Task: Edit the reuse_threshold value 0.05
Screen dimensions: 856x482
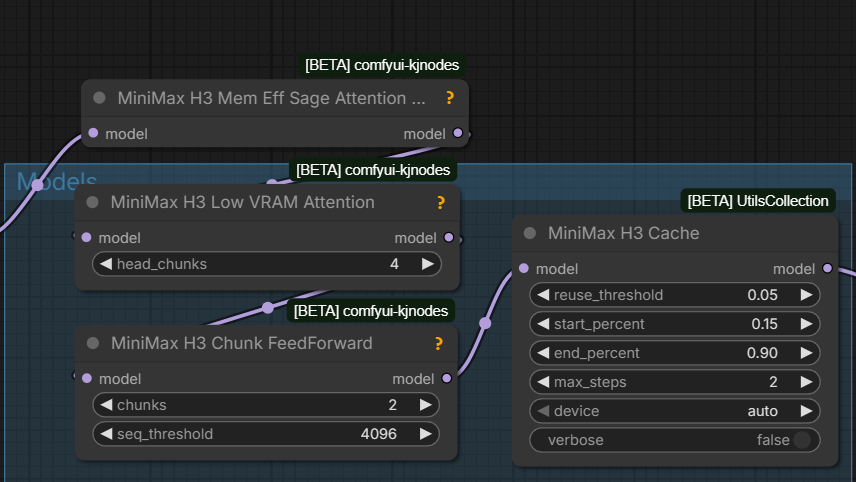Action: click(762, 295)
